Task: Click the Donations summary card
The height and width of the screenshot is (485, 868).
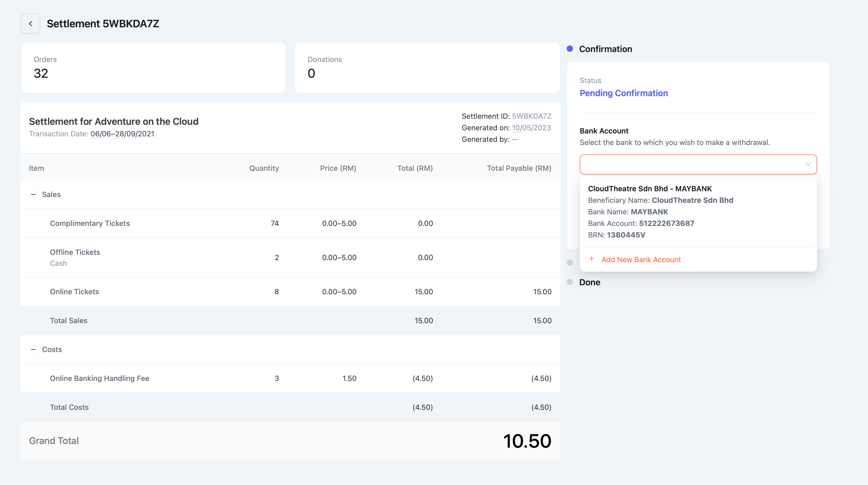Action: 427,68
